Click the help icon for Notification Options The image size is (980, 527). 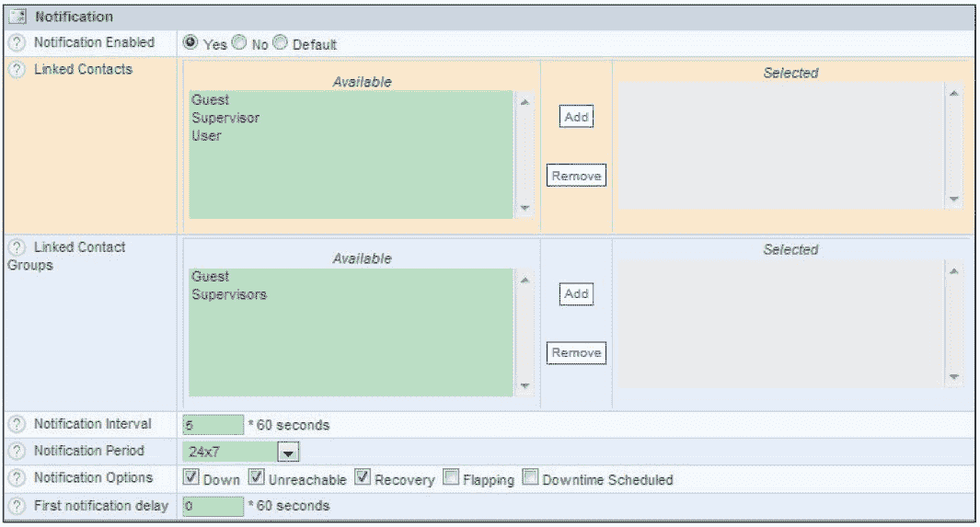tap(16, 478)
